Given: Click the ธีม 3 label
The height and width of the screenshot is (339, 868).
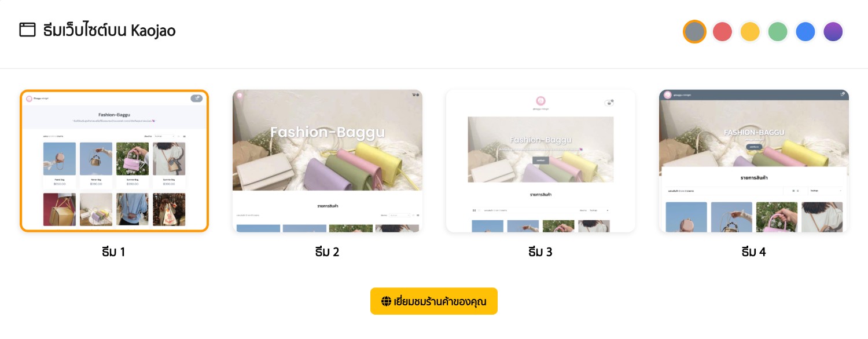Looking at the screenshot, I should tap(540, 251).
